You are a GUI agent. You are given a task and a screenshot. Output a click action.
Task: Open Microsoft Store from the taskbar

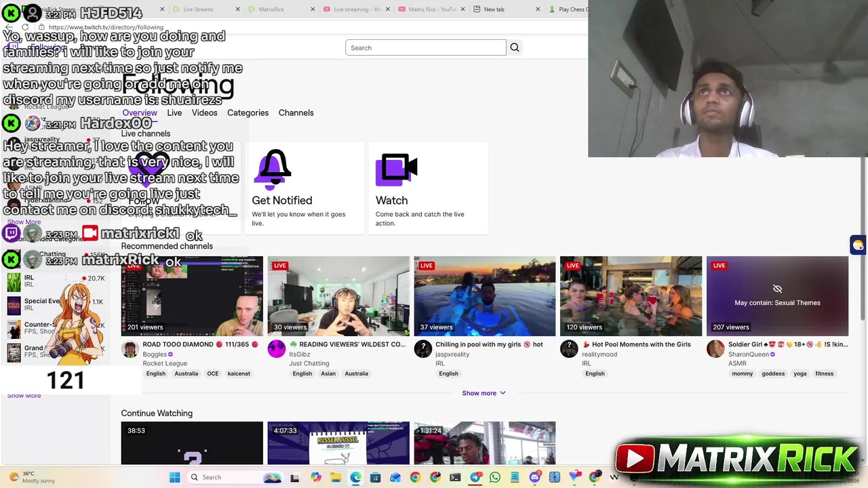click(375, 477)
